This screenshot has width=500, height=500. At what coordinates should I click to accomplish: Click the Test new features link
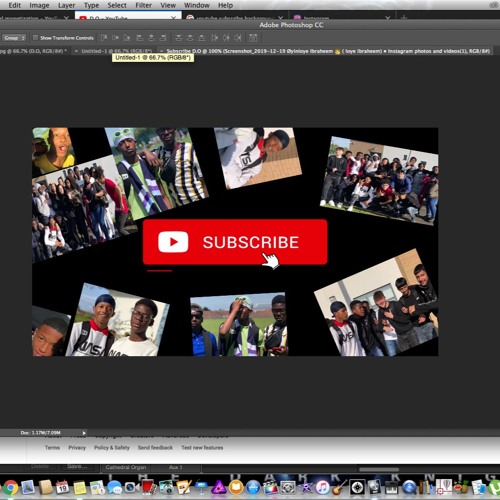coord(202,447)
